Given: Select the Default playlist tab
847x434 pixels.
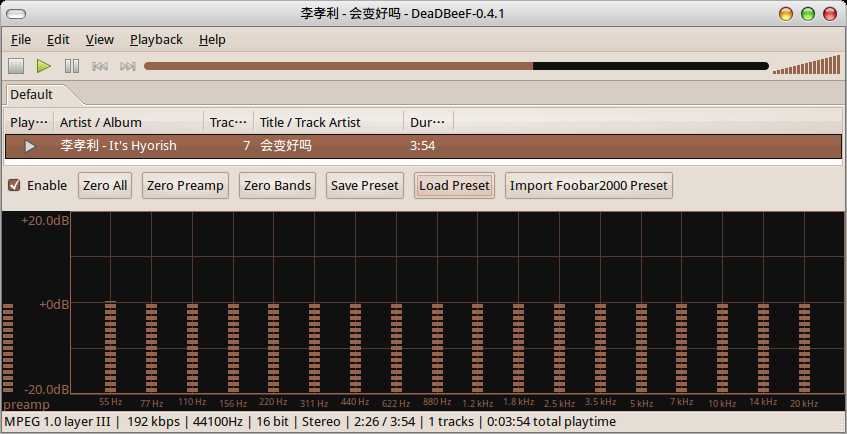Looking at the screenshot, I should (x=32, y=95).
